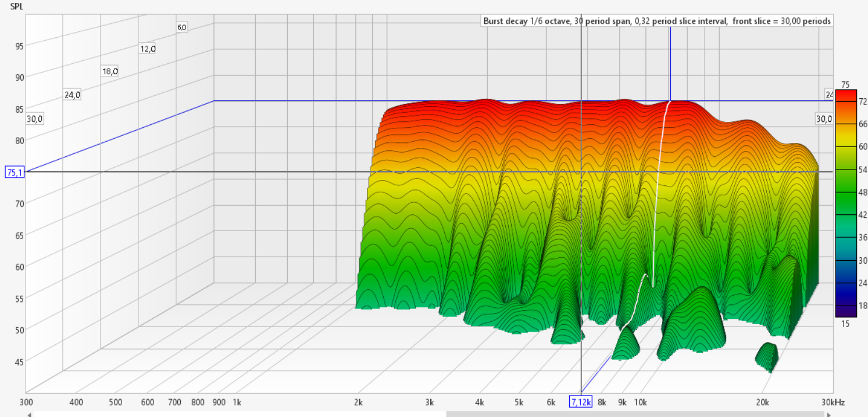Click the 900 frequency axis label
This screenshot has height=417, width=868.
(x=219, y=402)
